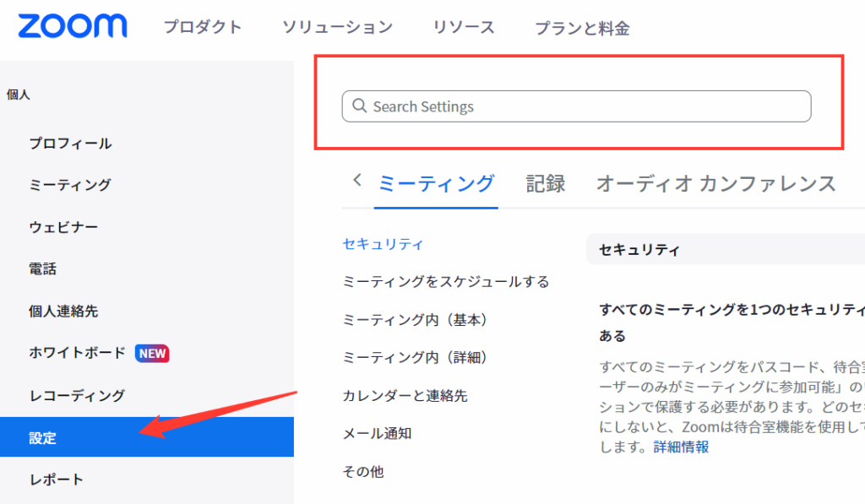The height and width of the screenshot is (504, 865).
Task: Click the left chevron beside the ミーティング tab
Action: [x=356, y=180]
